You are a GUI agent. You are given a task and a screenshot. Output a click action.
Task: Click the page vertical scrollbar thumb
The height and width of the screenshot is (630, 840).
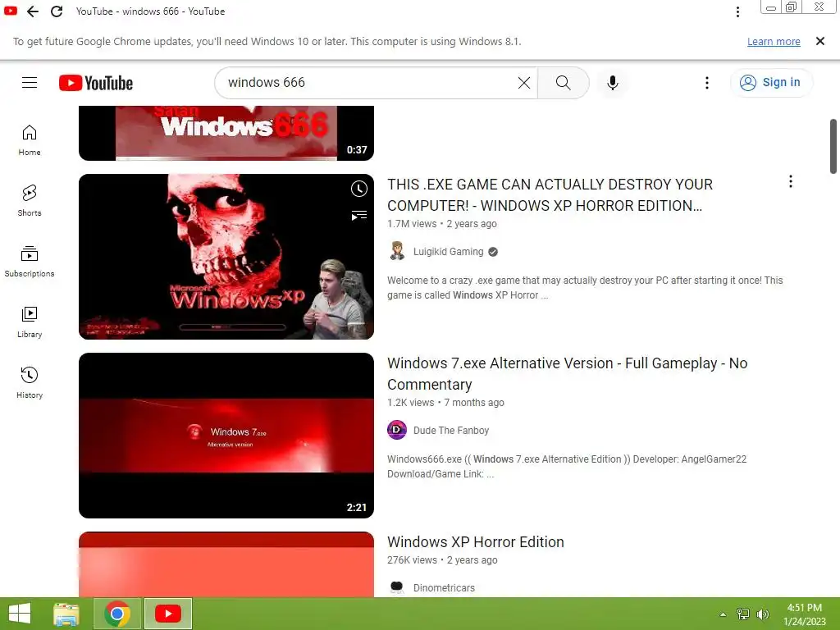(x=833, y=146)
